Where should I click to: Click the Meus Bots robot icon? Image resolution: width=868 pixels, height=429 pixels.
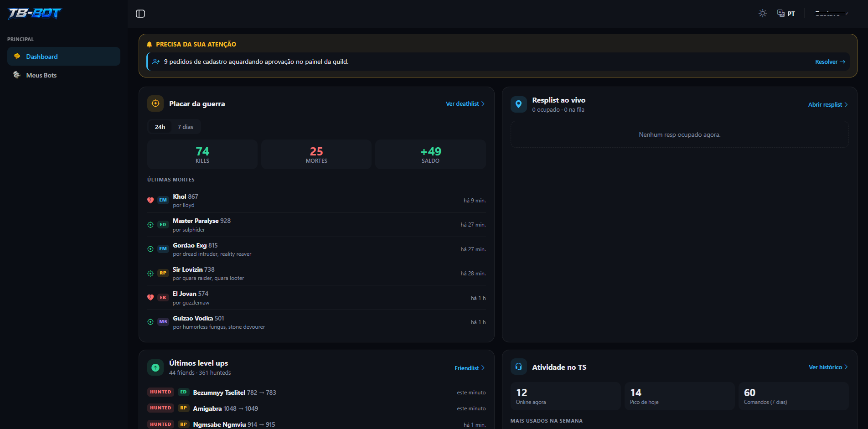(x=17, y=75)
